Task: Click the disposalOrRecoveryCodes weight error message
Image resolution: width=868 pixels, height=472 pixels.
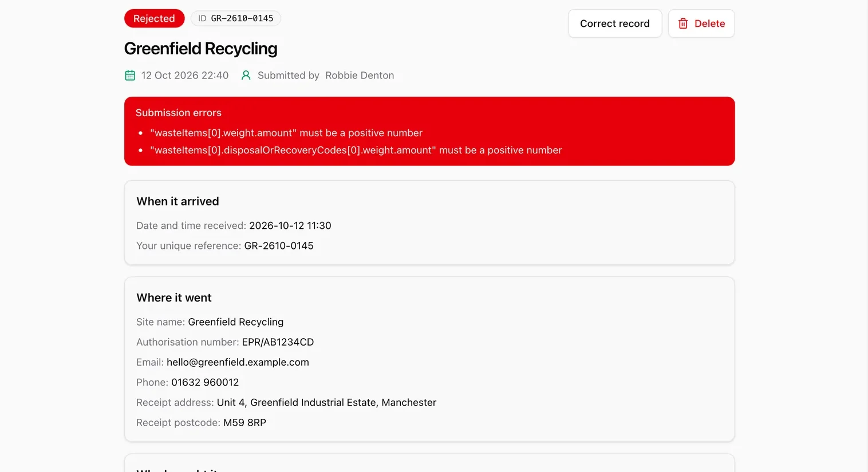Action: coord(356,150)
